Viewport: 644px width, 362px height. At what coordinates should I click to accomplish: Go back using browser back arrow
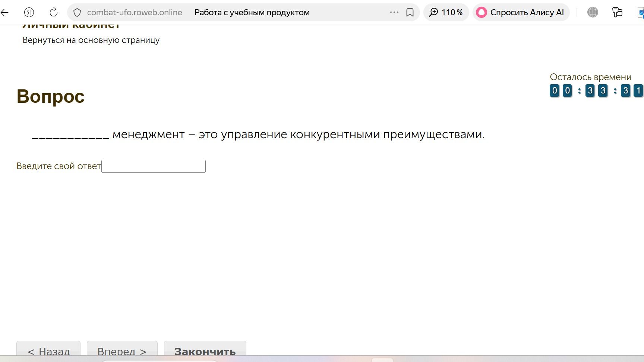click(4, 12)
